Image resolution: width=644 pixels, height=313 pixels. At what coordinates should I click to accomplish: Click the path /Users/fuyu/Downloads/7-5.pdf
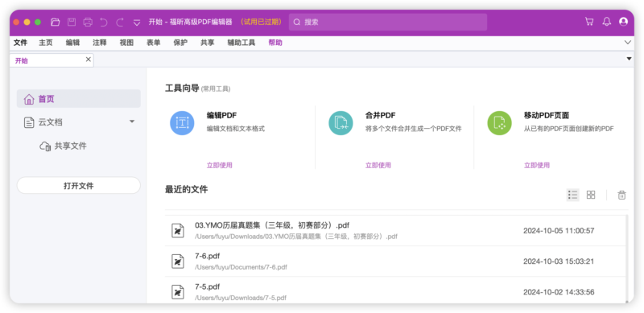(x=241, y=298)
